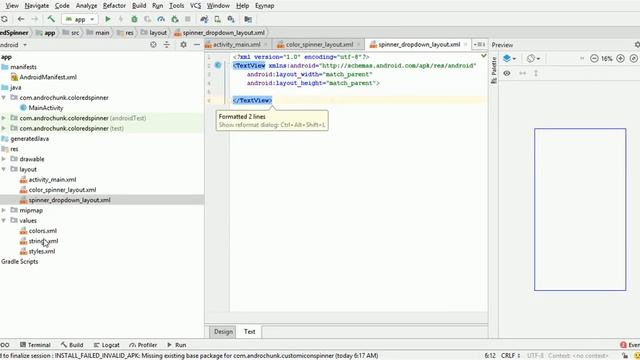Image resolution: width=640 pixels, height=360 pixels.
Task: Open the Profile app gauge icon
Action: [x=161, y=19]
